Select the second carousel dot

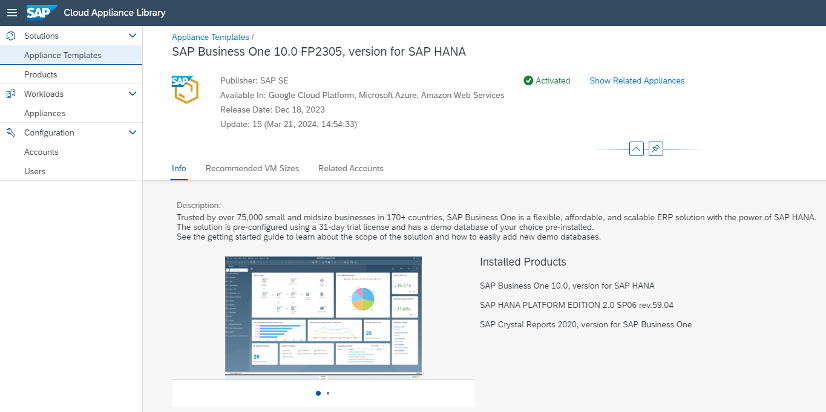328,393
